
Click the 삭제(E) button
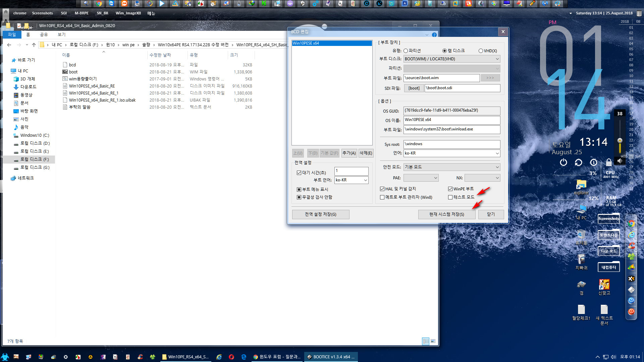tap(366, 153)
